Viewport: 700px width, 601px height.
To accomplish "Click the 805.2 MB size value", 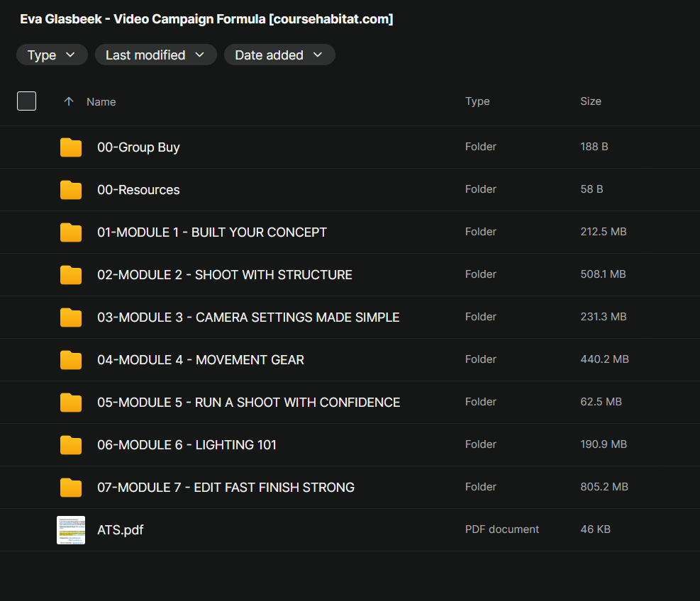I will click(x=604, y=487).
